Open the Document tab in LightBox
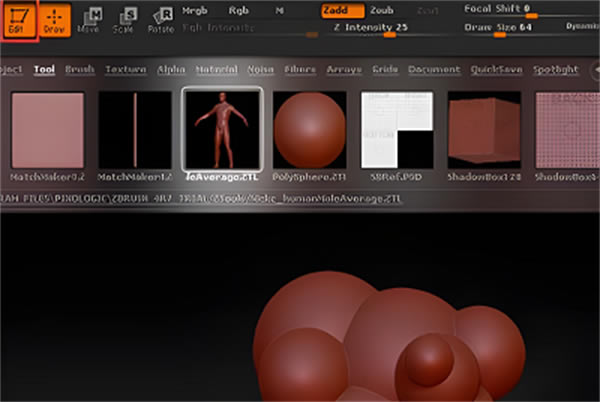This screenshot has width=600, height=402. click(434, 70)
